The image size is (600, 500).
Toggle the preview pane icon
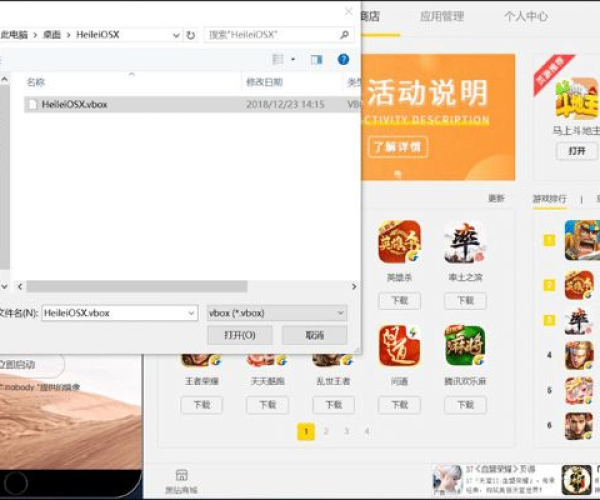pyautogui.click(x=316, y=59)
